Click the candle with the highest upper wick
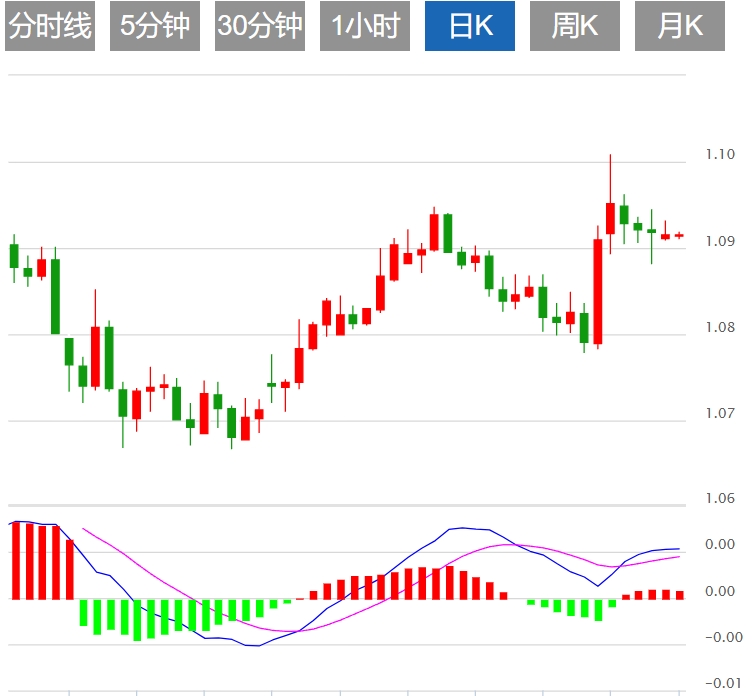This screenshot has height=696, width=755. pyautogui.click(x=610, y=217)
